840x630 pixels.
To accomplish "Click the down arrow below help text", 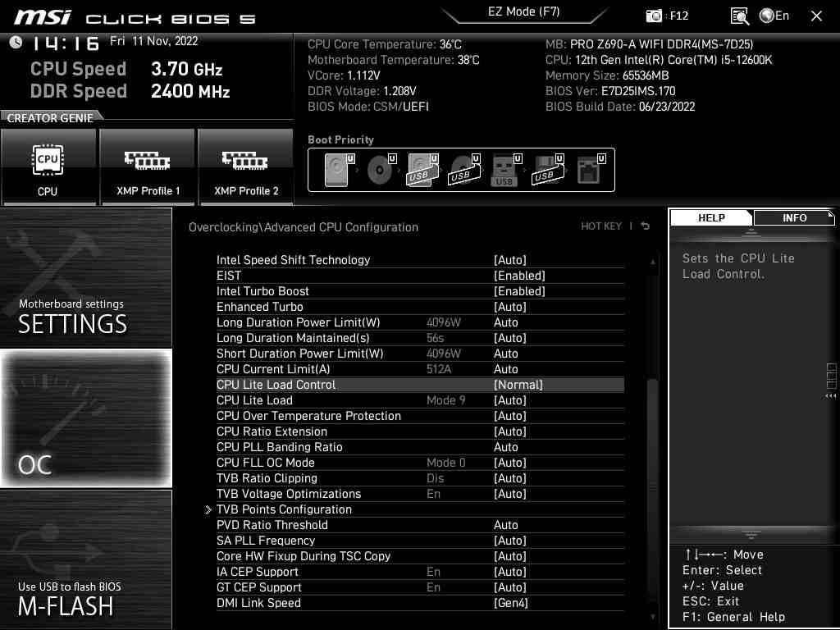I will pyautogui.click(x=751, y=535).
